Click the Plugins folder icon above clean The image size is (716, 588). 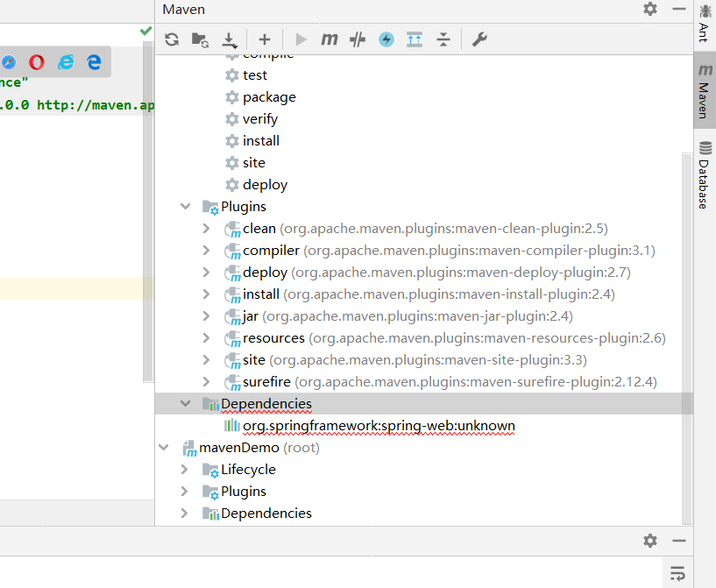point(210,208)
